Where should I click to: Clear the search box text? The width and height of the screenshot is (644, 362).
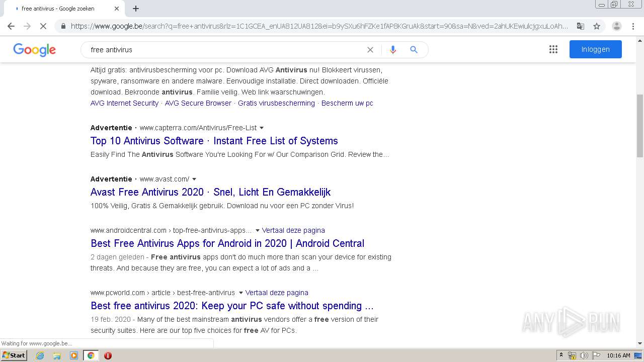click(370, 50)
